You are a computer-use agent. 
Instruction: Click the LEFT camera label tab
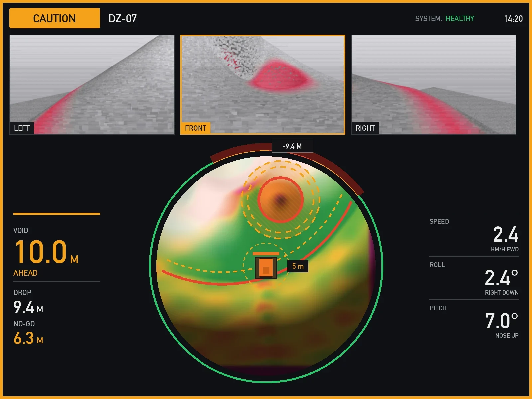tap(22, 128)
